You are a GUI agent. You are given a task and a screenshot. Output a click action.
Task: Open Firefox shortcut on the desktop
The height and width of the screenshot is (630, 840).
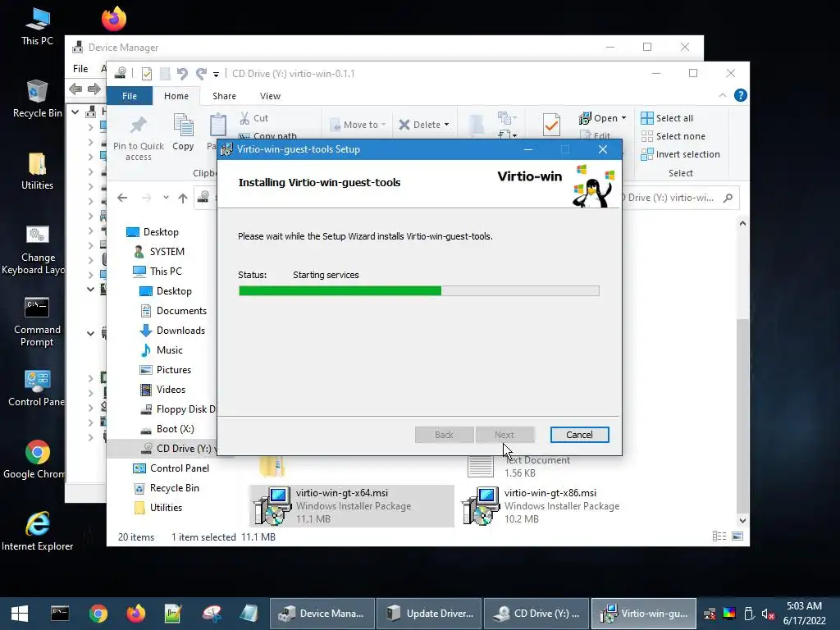(x=114, y=20)
